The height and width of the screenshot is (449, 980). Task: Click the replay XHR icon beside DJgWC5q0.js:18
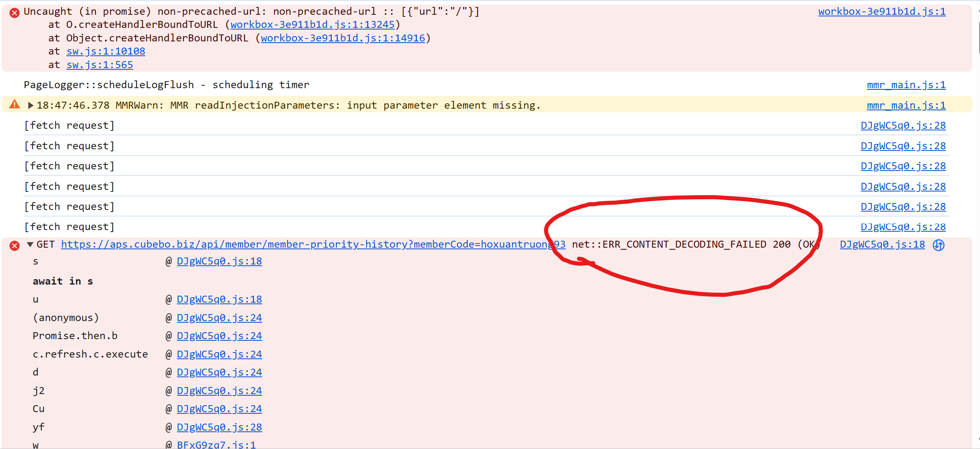tap(938, 245)
